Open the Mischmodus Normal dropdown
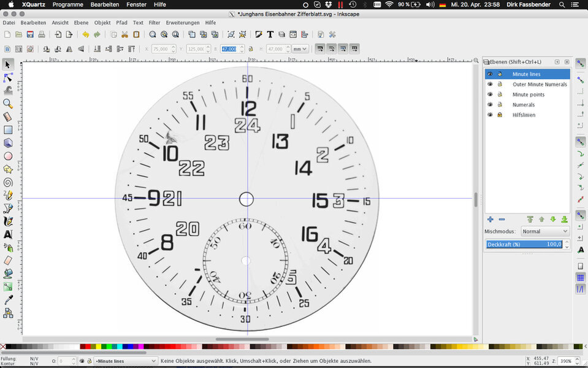588x368 pixels. [545, 231]
